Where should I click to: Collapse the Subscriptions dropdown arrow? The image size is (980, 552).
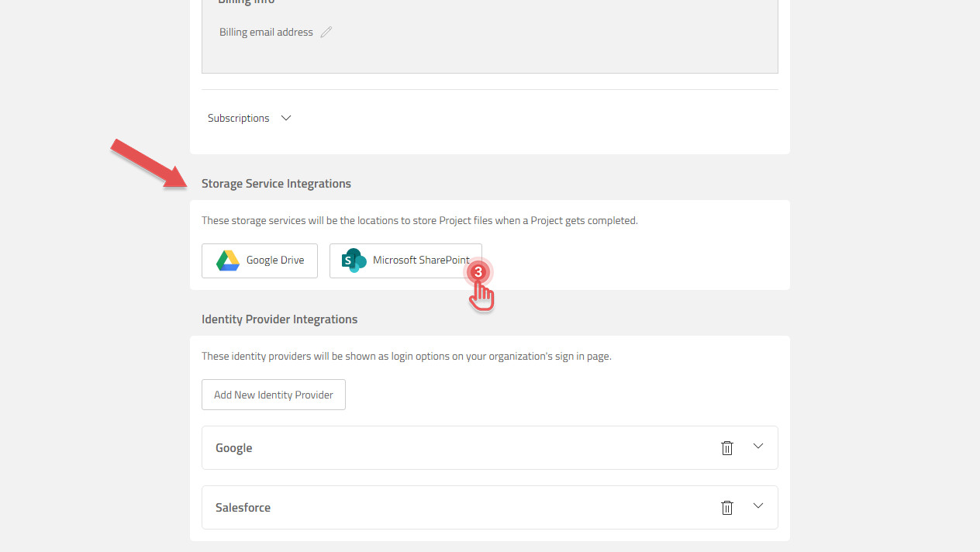[x=285, y=118]
